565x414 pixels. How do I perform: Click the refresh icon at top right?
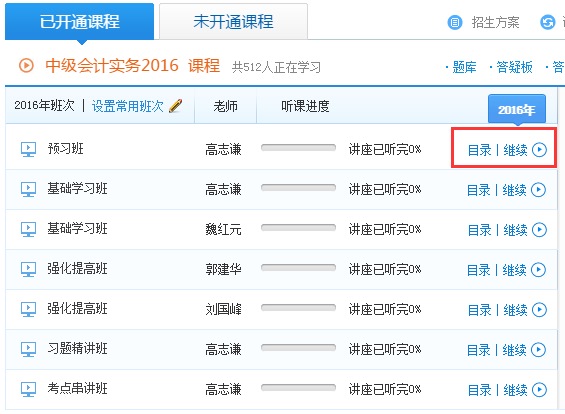547,22
